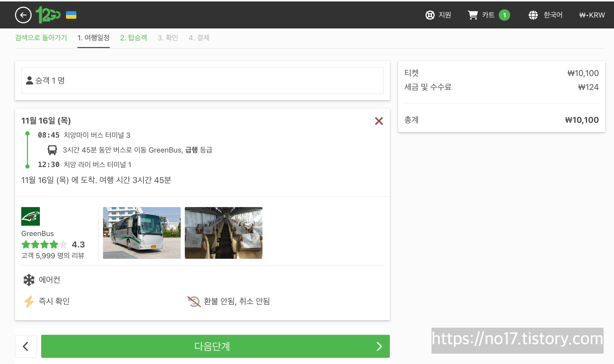The image size is (614, 364).
Task: Click the 지원 support label
Action: [445, 15]
